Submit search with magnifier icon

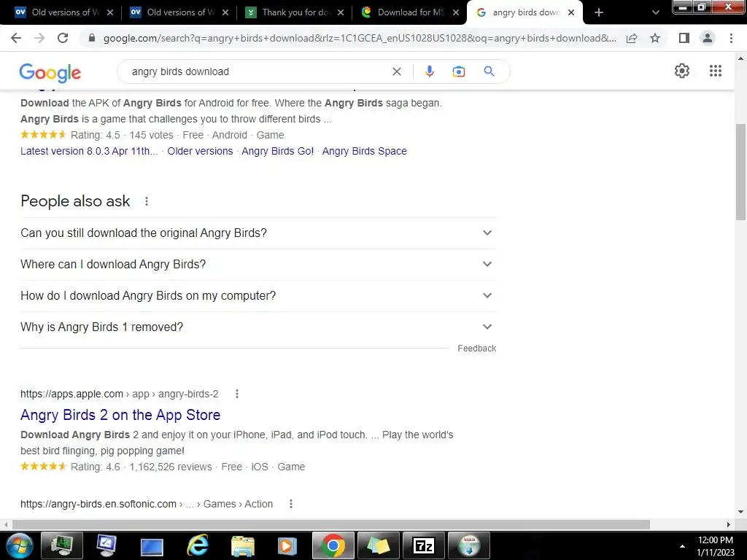pyautogui.click(x=489, y=71)
